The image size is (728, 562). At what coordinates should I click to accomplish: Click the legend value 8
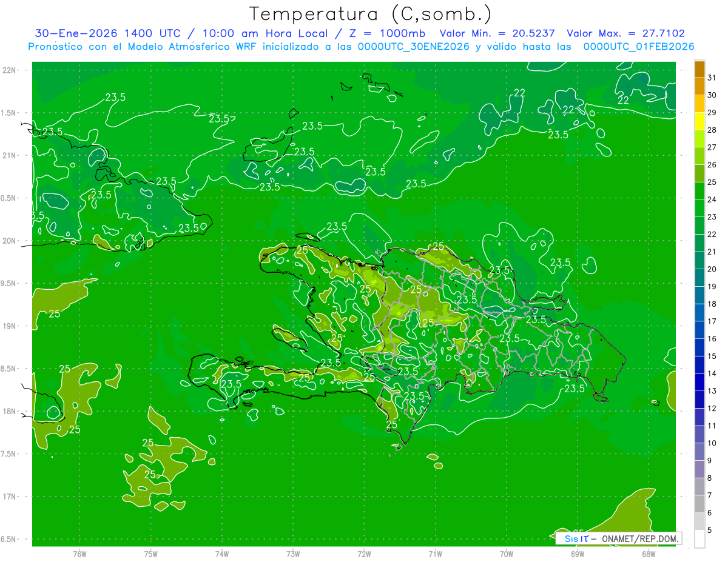[x=710, y=478]
